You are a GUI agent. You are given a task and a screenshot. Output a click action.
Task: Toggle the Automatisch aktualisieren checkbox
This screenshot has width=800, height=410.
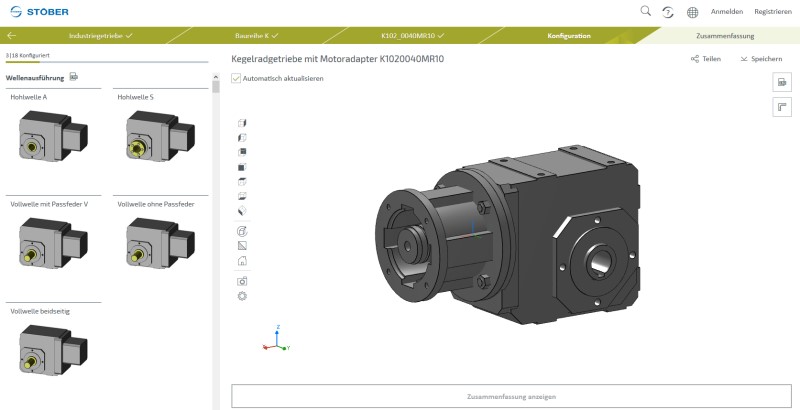point(236,78)
